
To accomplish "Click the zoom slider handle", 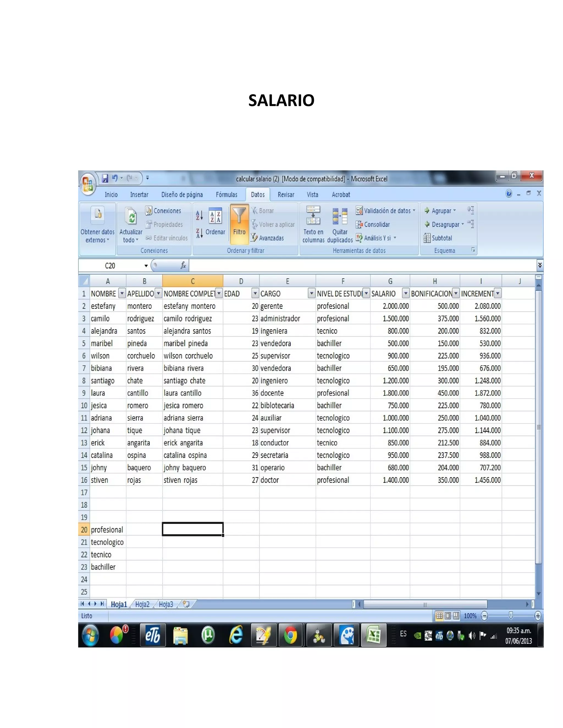I will (510, 615).
